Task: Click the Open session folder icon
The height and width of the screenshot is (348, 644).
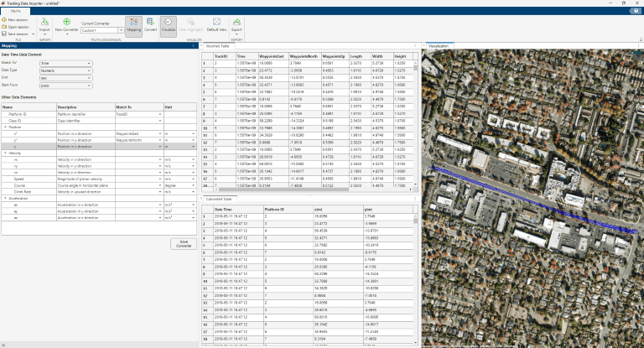Action: click(4, 26)
